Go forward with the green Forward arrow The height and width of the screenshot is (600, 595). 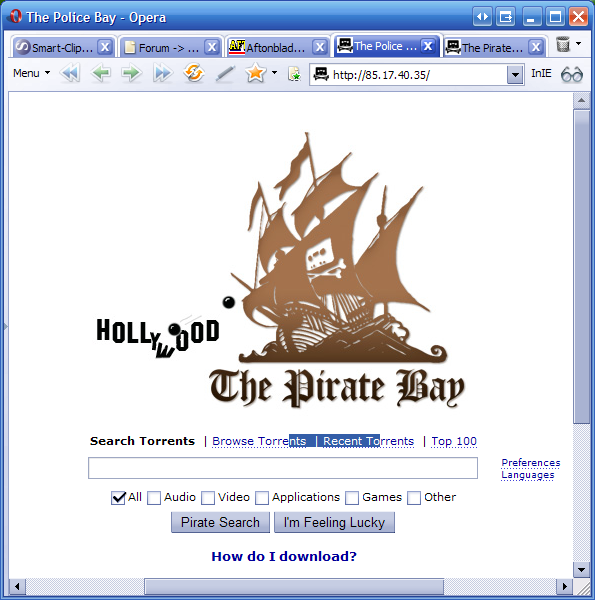tap(132, 73)
